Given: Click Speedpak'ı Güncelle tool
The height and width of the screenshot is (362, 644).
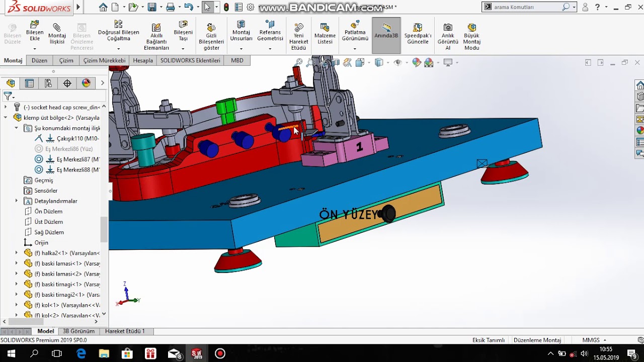Looking at the screenshot, I should tap(418, 33).
